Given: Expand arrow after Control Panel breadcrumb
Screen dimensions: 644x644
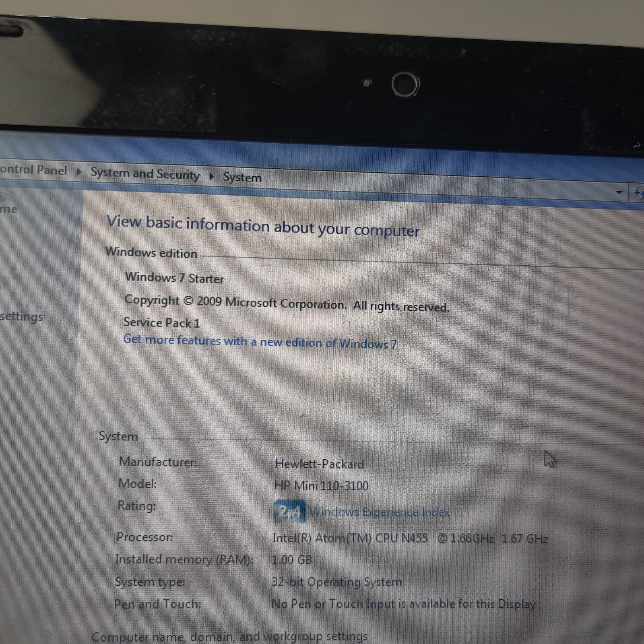Looking at the screenshot, I should pos(79,172).
